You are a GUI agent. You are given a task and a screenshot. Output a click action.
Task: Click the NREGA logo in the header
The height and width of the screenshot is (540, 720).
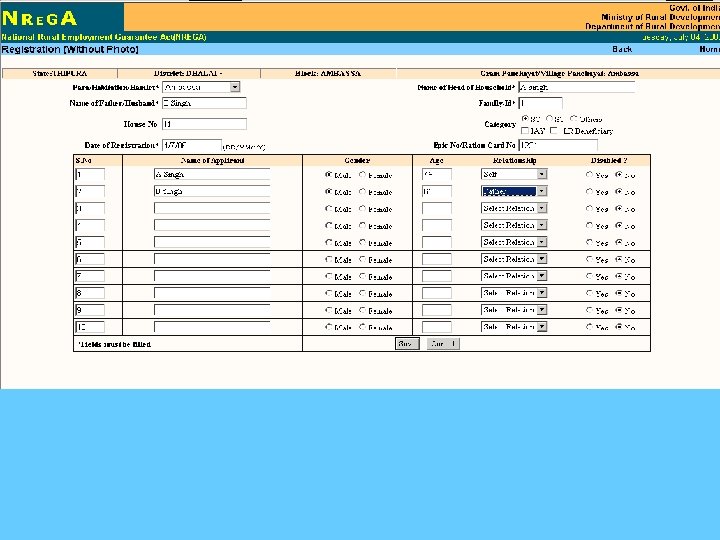pos(39,18)
